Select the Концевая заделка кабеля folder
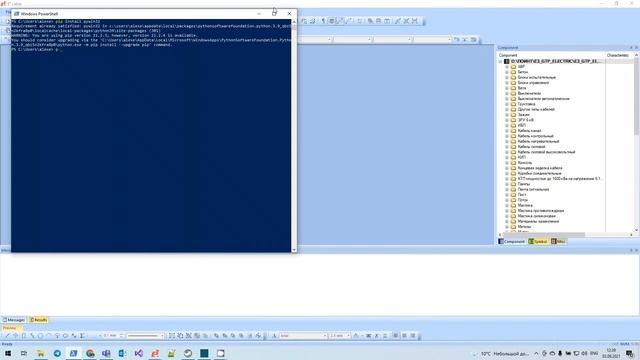 tap(540, 168)
